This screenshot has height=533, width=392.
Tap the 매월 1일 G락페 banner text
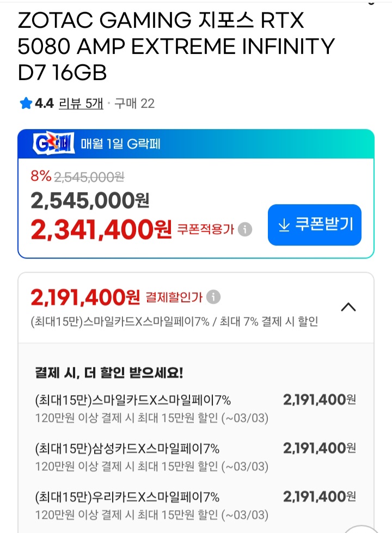pos(120,144)
